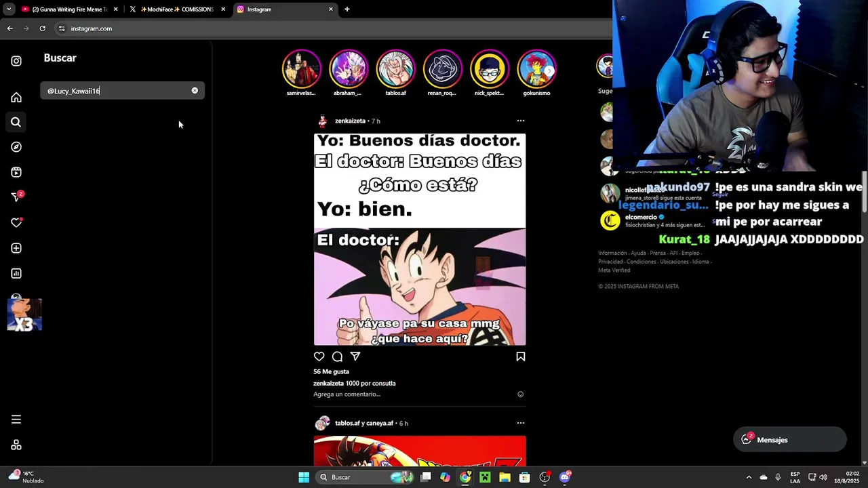
Task: Open the Search magnifier in the sidebar
Action: 16,122
